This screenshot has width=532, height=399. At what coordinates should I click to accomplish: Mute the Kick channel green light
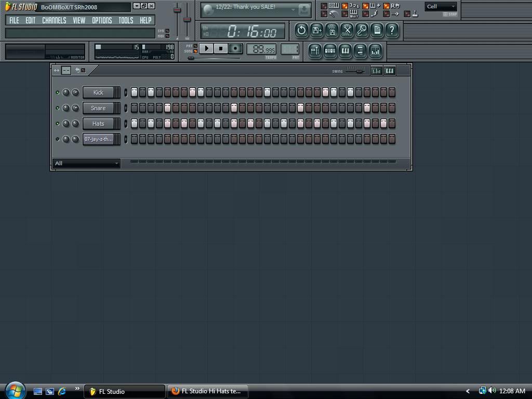[x=57, y=92]
